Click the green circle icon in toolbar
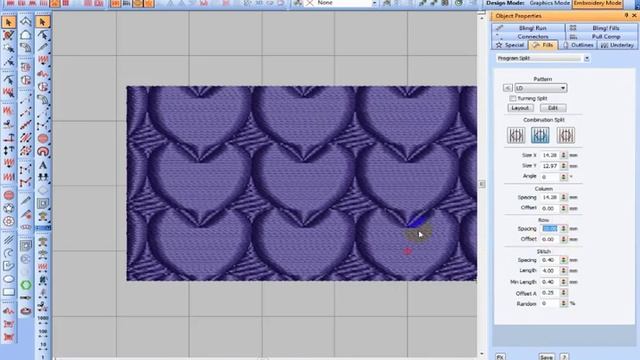 tap(26, 285)
